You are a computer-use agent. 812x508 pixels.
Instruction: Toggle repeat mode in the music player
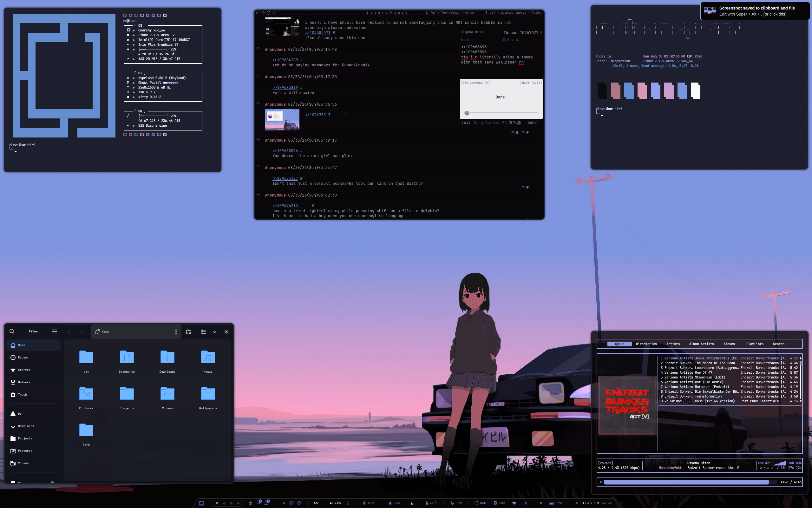coord(761,468)
